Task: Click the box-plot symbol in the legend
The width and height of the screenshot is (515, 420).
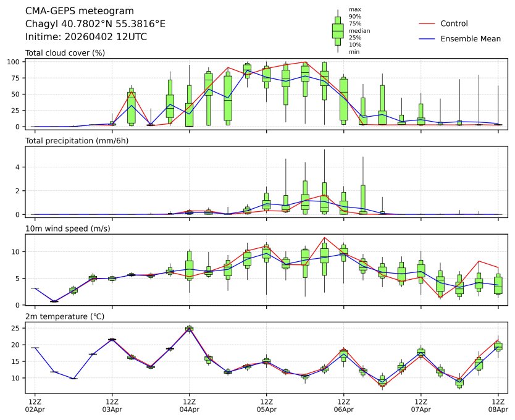Action: coord(338,31)
